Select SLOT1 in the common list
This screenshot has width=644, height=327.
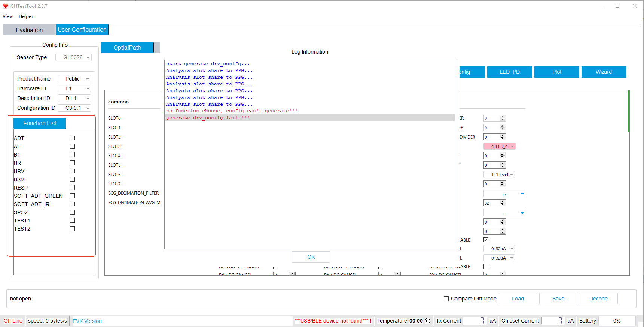pyautogui.click(x=115, y=128)
